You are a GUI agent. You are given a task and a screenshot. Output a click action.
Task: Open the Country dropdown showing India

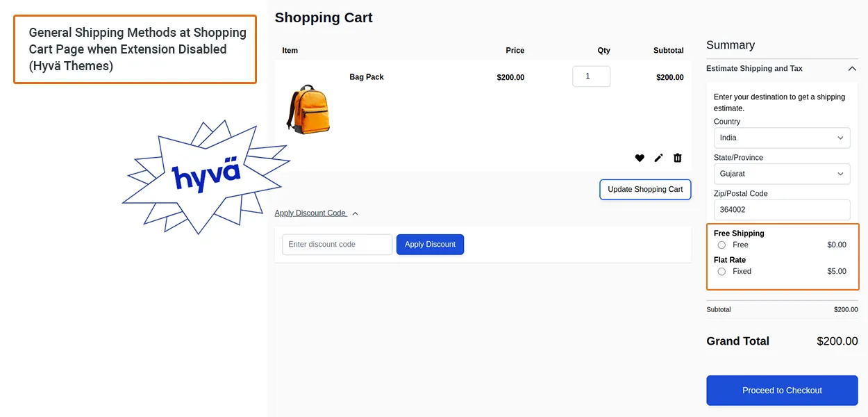click(x=782, y=138)
